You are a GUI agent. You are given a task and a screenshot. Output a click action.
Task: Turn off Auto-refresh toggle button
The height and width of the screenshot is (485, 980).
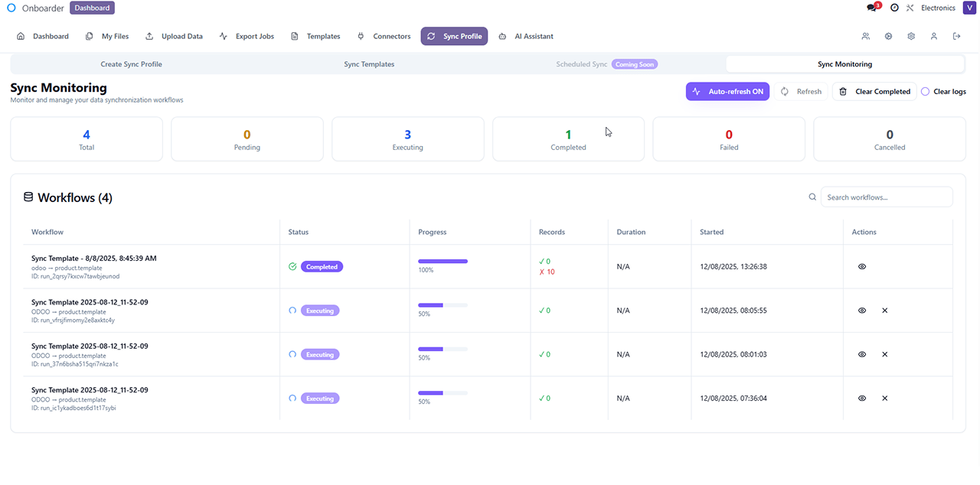(x=727, y=92)
